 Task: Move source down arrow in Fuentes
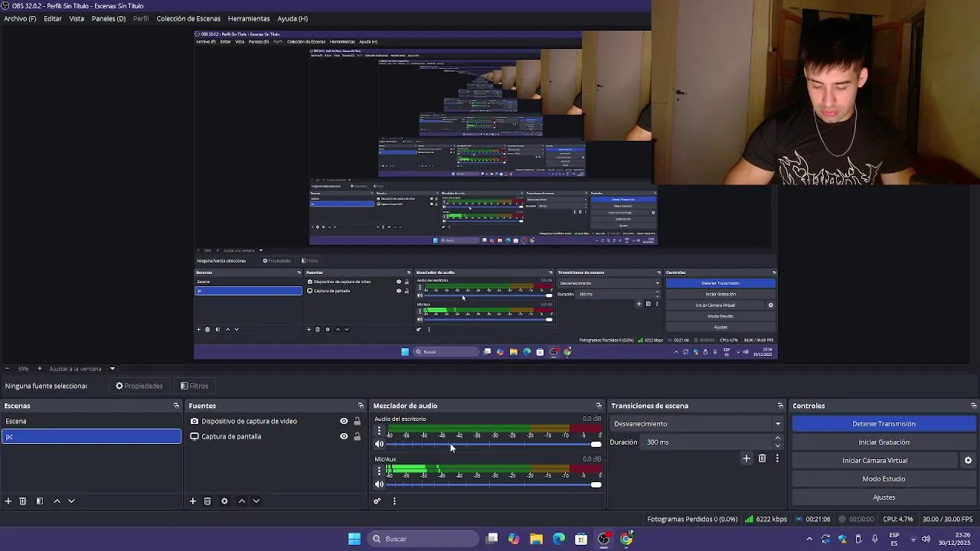coord(256,501)
